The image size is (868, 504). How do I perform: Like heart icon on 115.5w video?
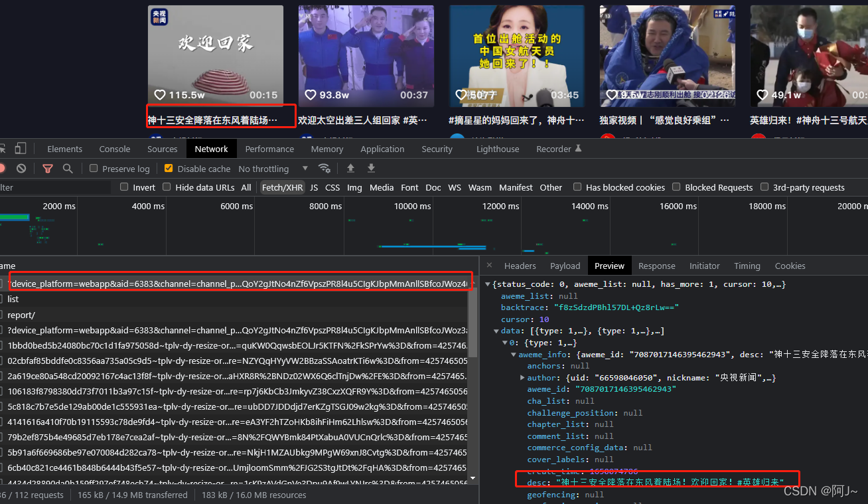(159, 95)
